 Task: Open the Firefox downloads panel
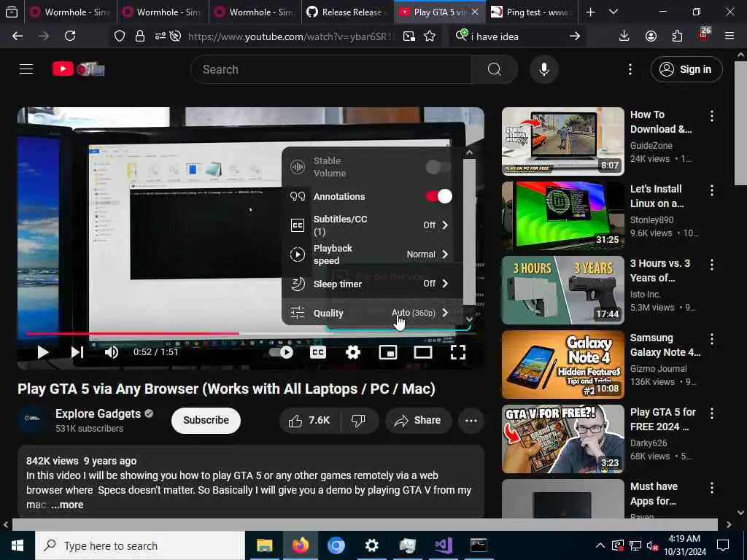[x=624, y=36]
